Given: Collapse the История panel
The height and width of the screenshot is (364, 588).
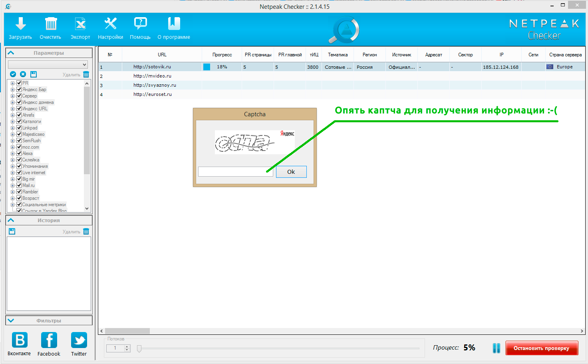Looking at the screenshot, I should (x=11, y=220).
